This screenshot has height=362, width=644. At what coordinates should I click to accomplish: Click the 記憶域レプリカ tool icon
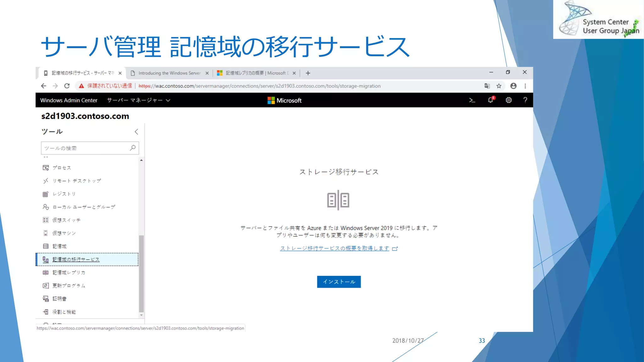click(x=46, y=272)
